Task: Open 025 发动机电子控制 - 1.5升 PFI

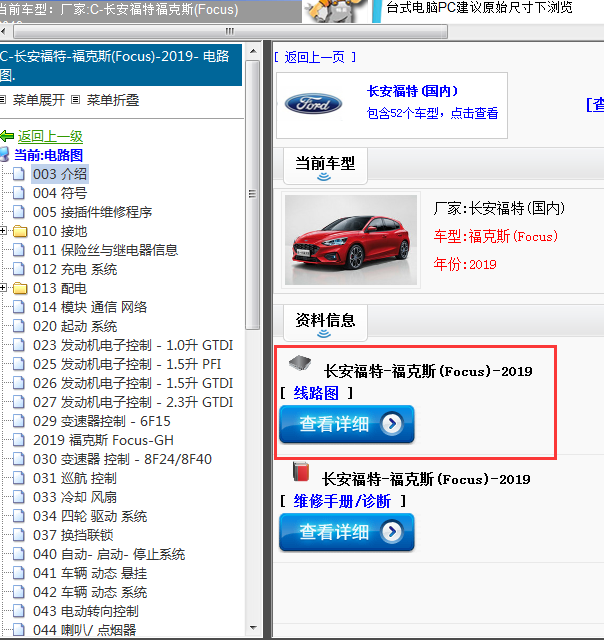Action: click(x=127, y=364)
